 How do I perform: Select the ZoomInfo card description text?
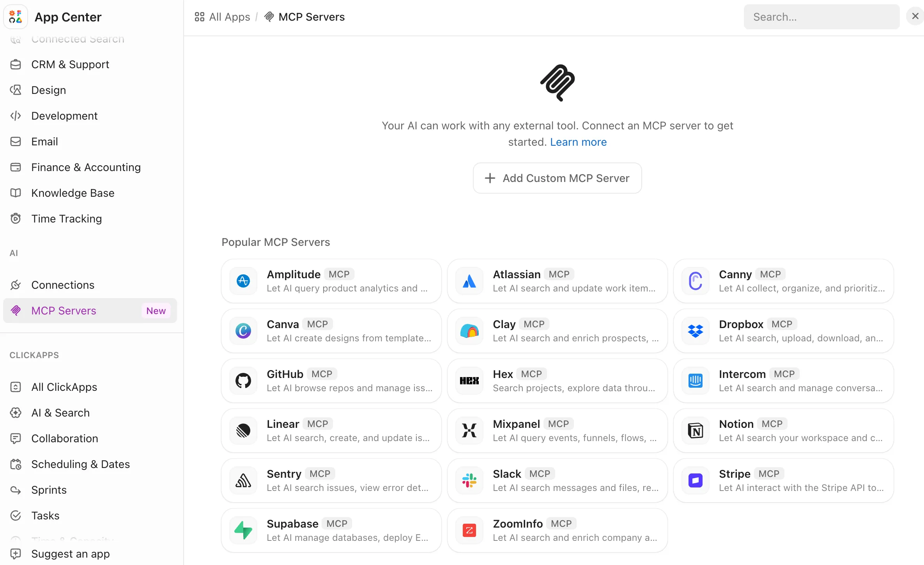point(575,538)
